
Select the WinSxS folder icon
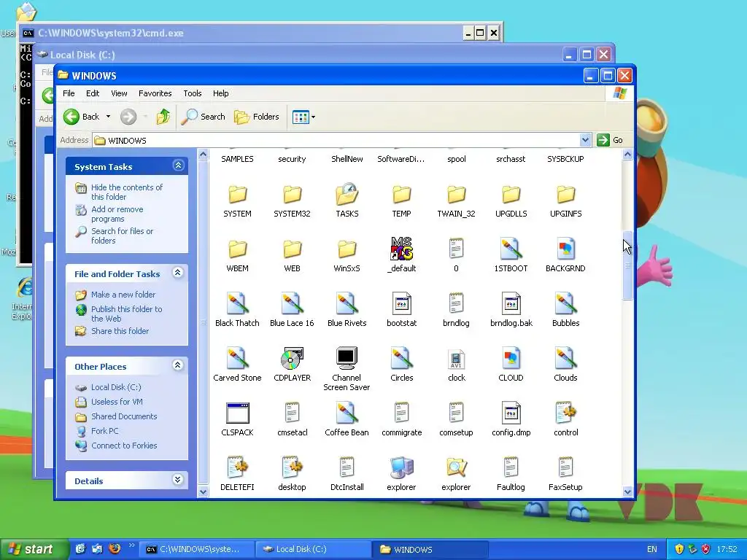coord(347,249)
